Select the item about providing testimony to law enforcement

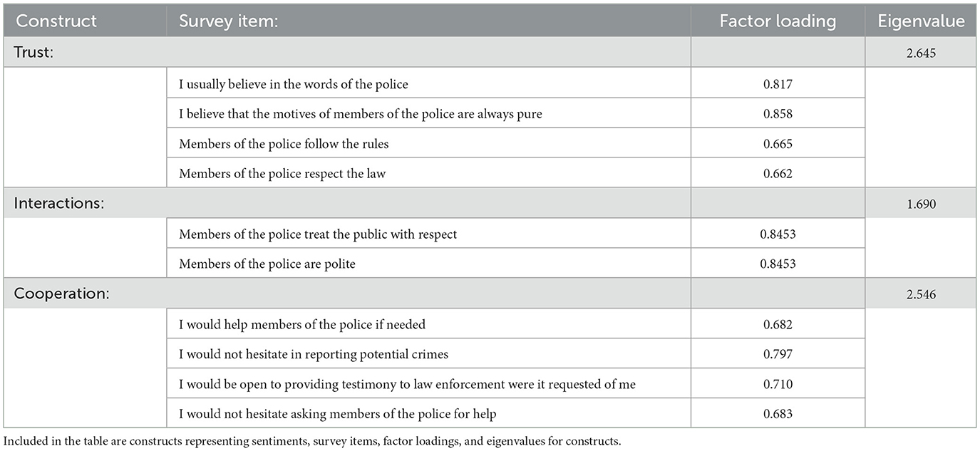[x=407, y=385]
